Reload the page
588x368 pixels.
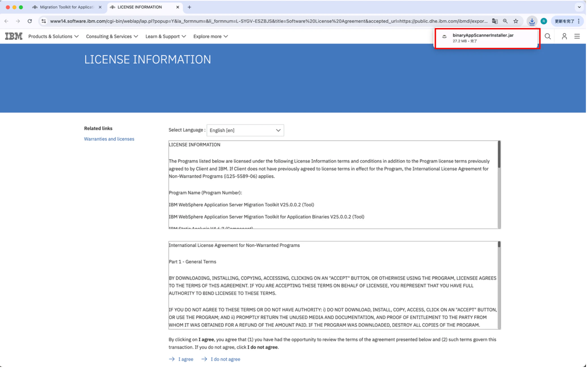click(30, 21)
